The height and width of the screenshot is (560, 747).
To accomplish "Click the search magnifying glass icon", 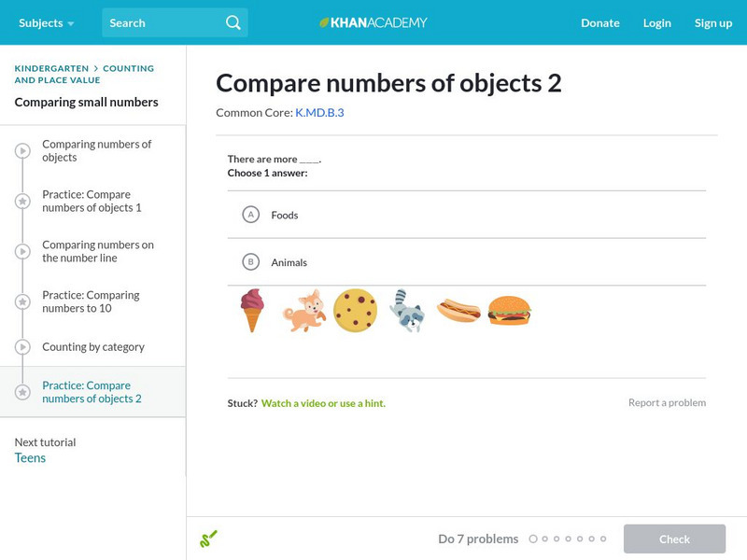I will pos(233,22).
